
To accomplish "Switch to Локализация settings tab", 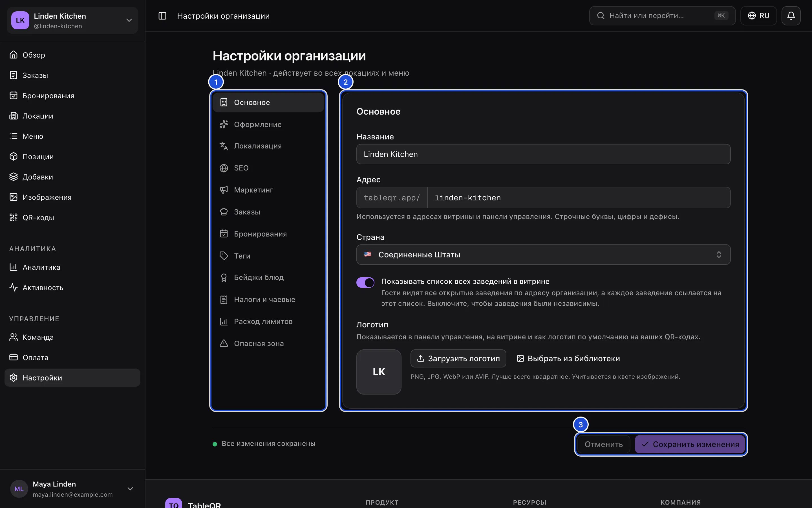I will (268, 146).
